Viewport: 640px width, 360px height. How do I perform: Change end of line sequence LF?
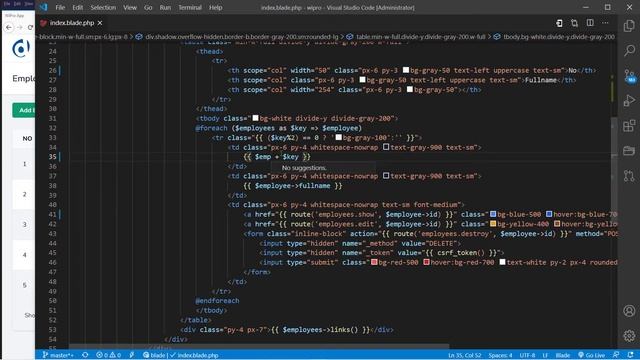click(x=545, y=355)
